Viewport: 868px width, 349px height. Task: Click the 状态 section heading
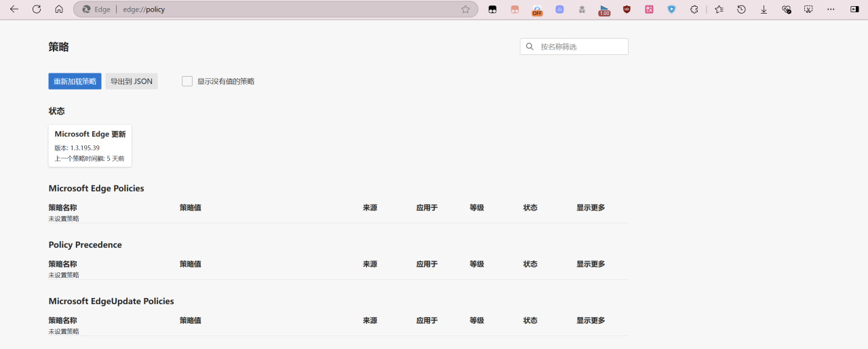pyautogui.click(x=56, y=111)
